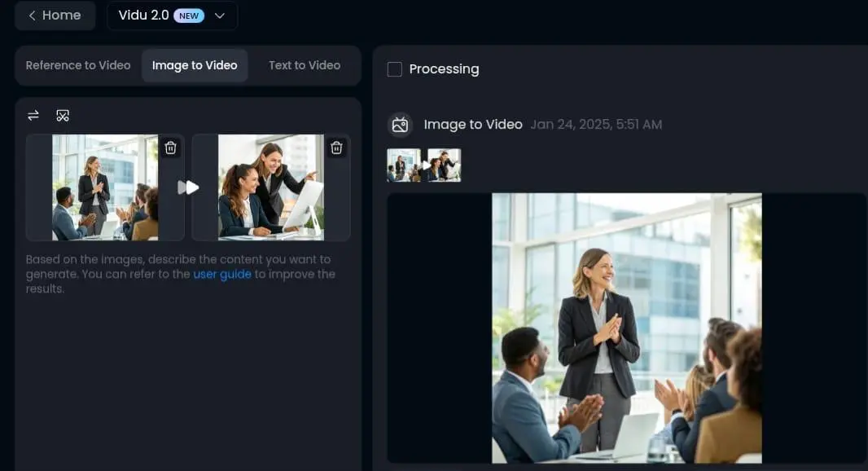
Task: Switch to the Reference to Video tab
Action: pyautogui.click(x=78, y=65)
